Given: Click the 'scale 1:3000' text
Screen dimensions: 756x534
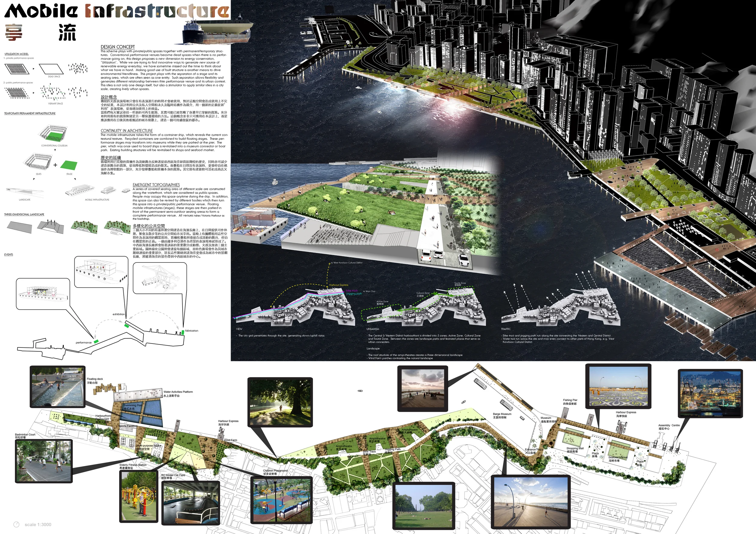Looking at the screenshot, I should click(38, 524).
